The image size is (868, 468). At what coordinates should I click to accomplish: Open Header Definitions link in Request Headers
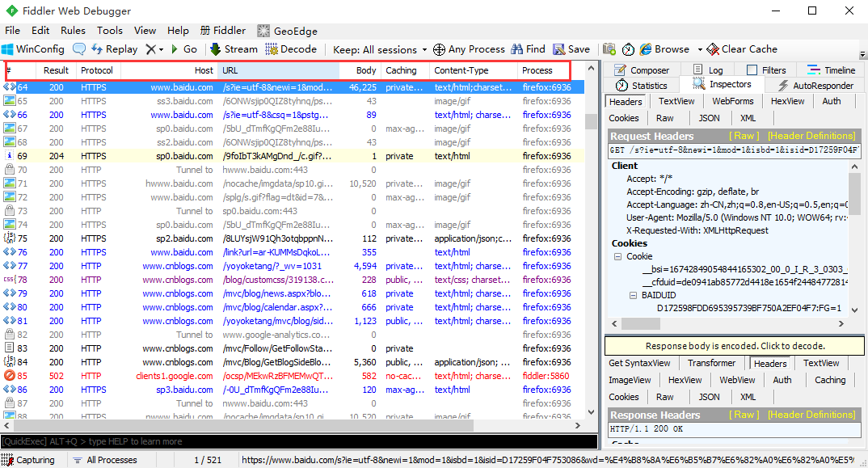click(811, 135)
